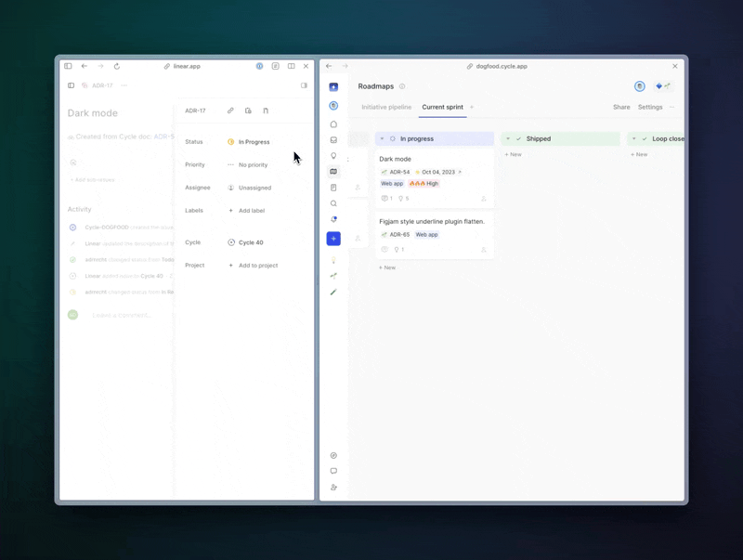Viewport: 743px width, 560px height.
Task: Toggle the right details panel in Linear
Action: (x=304, y=85)
